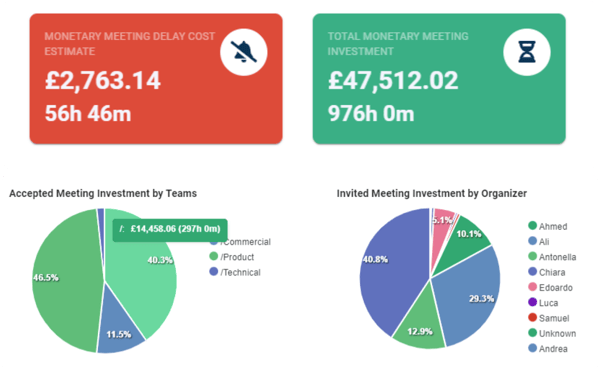Image resolution: width=600 pixels, height=375 pixels.
Task: Click the muted bell icon on red card
Action: click(244, 52)
